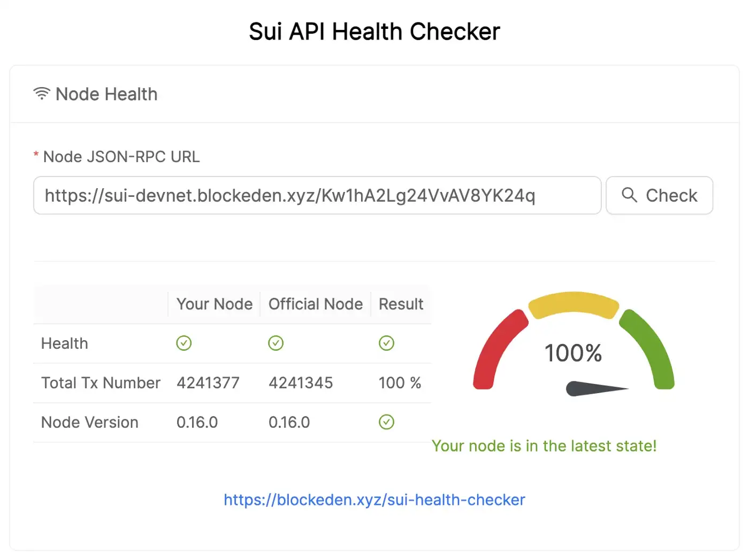
Task: Click the wifi signal icon beside Node Health
Action: click(42, 94)
